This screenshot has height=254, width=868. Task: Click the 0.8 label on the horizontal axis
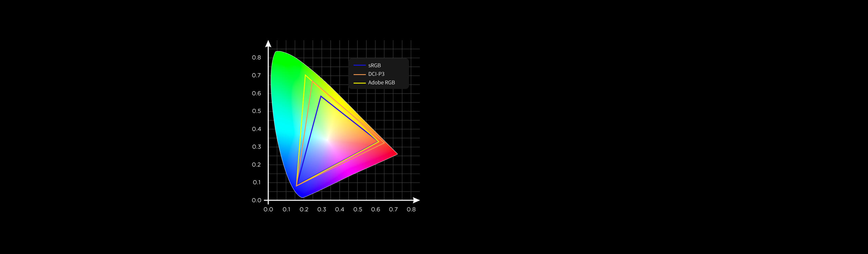[x=411, y=210]
